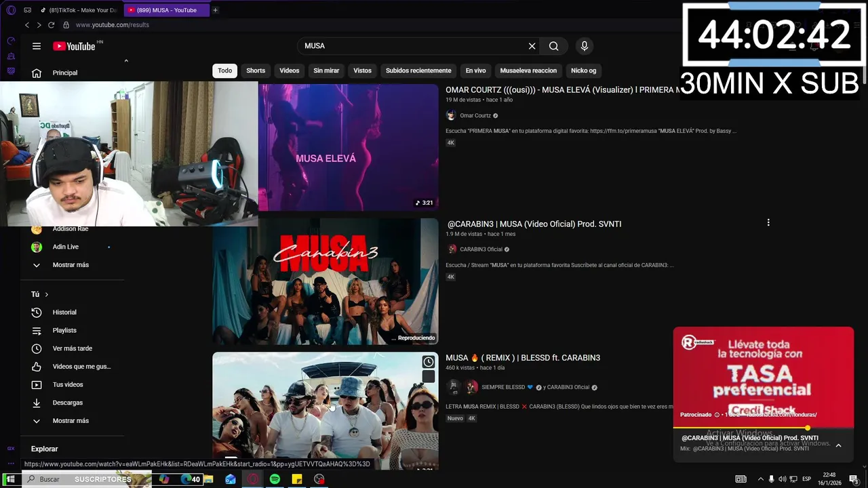
Task: Go forward with browser forward arrow
Action: tap(39, 25)
